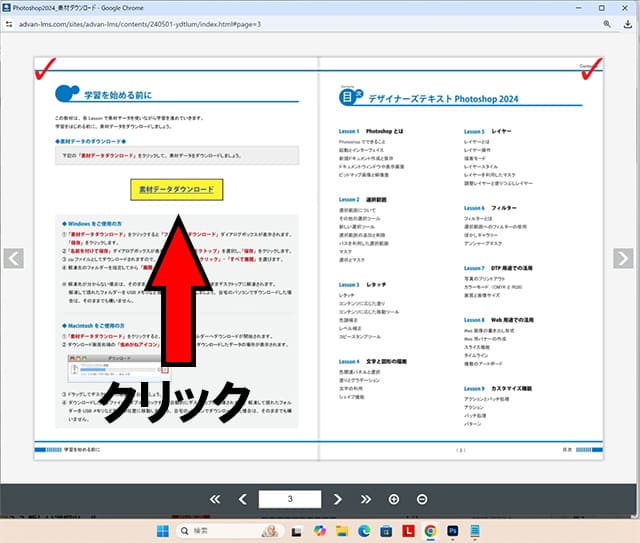Image resolution: width=640 pixels, height=543 pixels.
Task: Flip to the next spread using the right side arrow
Action: pos(623,258)
